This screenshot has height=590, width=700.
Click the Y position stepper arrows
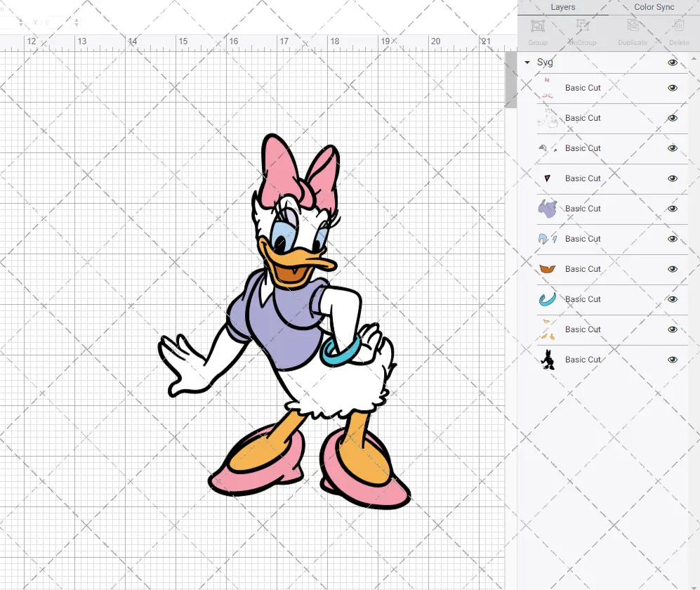click(x=77, y=22)
